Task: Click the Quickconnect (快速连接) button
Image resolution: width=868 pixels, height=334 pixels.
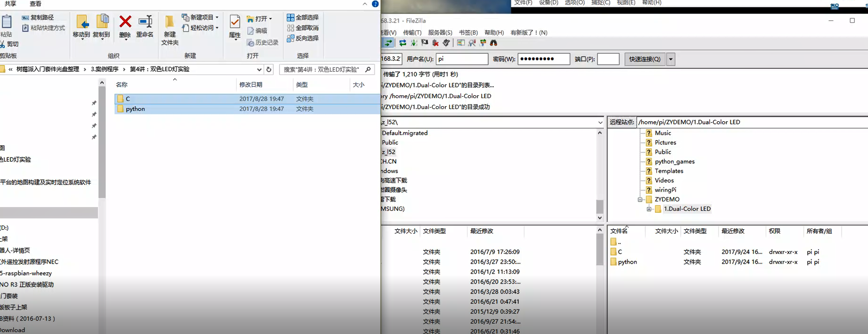Action: 645,59
